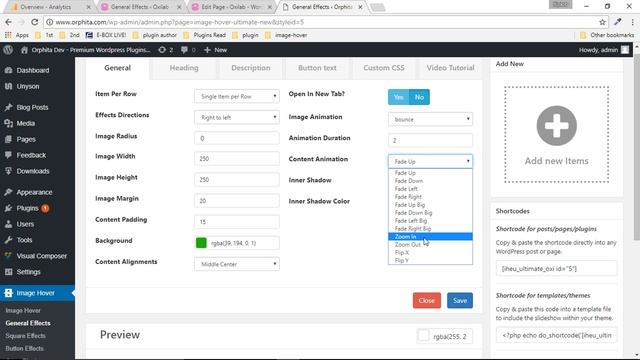Set Open In New Tab to Yes
Screen dimensions: 640x360
[398, 97]
